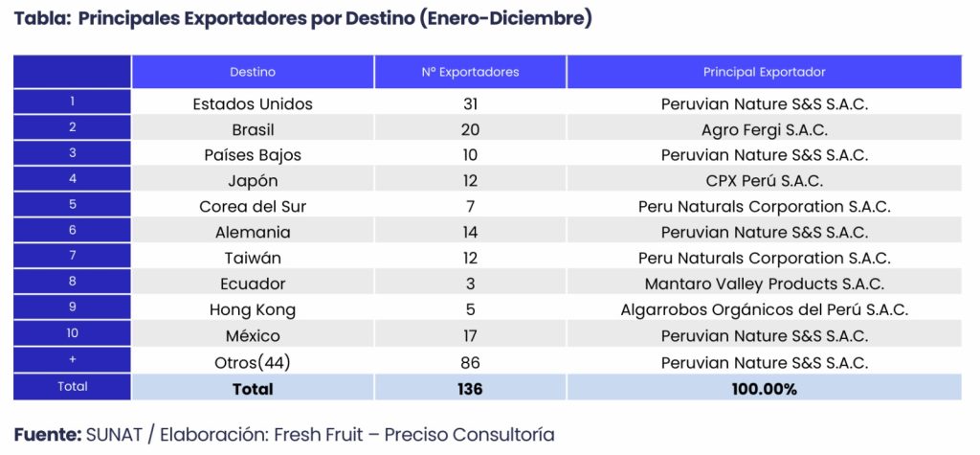Click the "Estados Unidos" destination cell
This screenshot has height=455, width=980.
pos(253,103)
